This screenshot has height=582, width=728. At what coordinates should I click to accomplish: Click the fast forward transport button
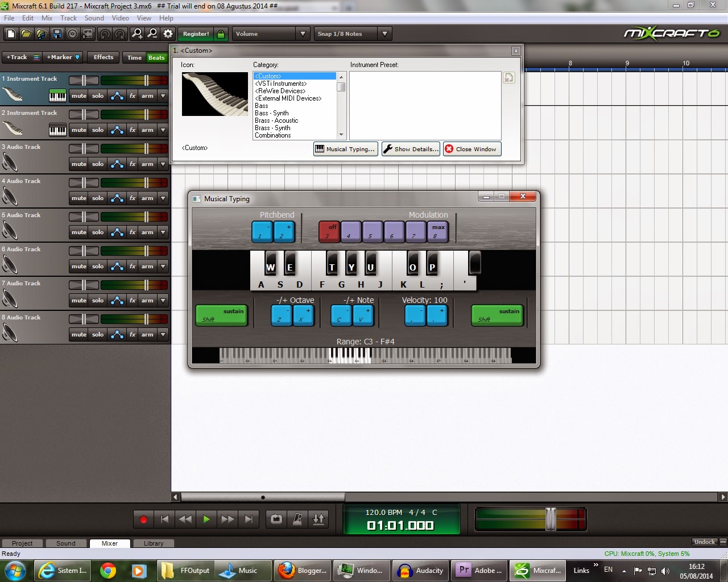point(227,519)
